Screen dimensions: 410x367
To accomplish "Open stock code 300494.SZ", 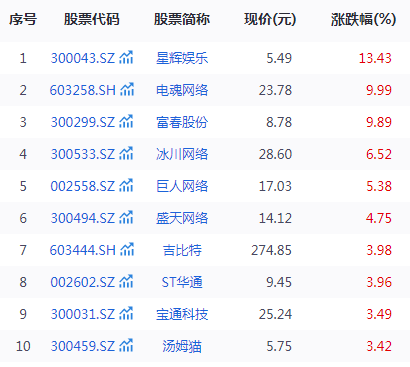I will [82, 218].
